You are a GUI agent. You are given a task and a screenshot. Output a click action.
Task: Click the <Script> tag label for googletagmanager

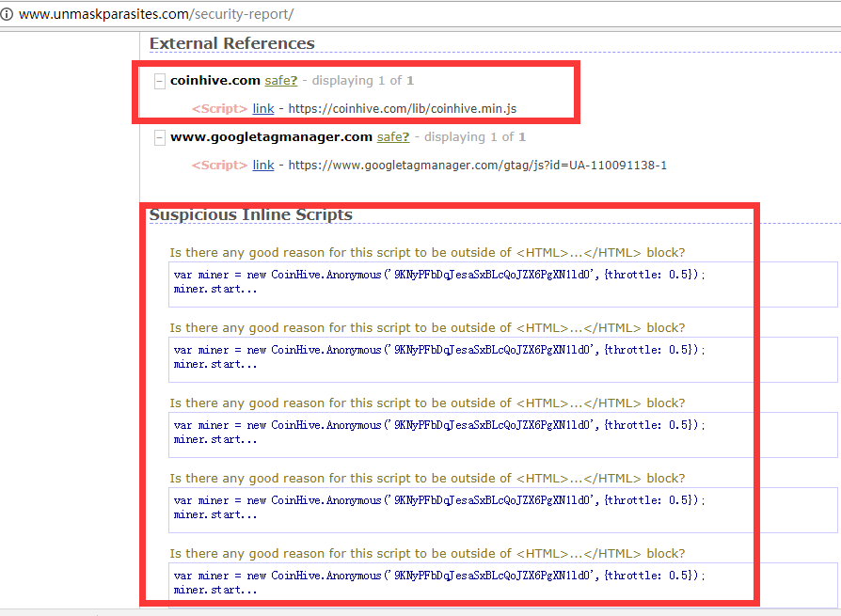point(220,166)
